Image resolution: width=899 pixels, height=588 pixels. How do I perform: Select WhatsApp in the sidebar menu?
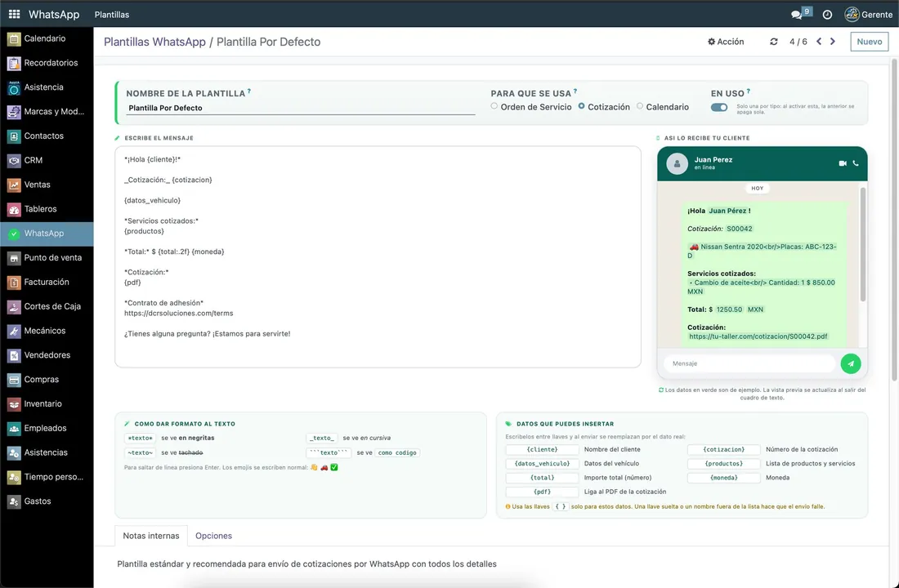pos(47,234)
